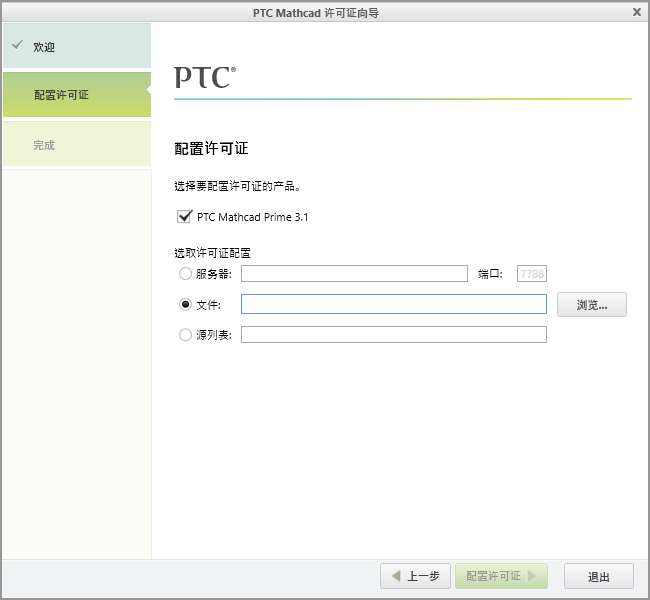Select the 完成 step in the sidebar
The image size is (650, 600).
point(77,144)
